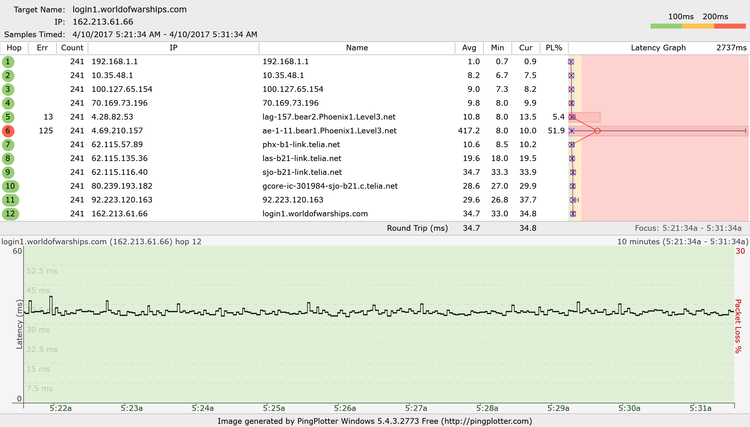The image size is (750, 427).
Task: Click IP 100.127.65.154 in the IP column
Action: 122,89
